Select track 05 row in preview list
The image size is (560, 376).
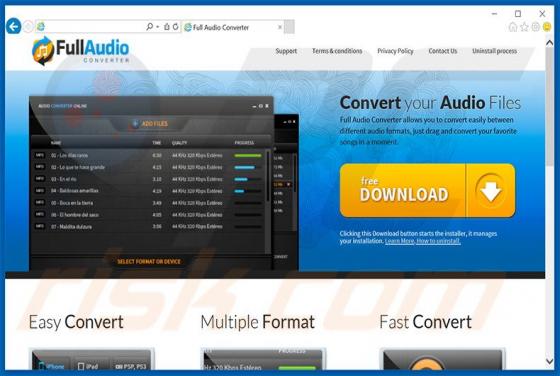149,203
